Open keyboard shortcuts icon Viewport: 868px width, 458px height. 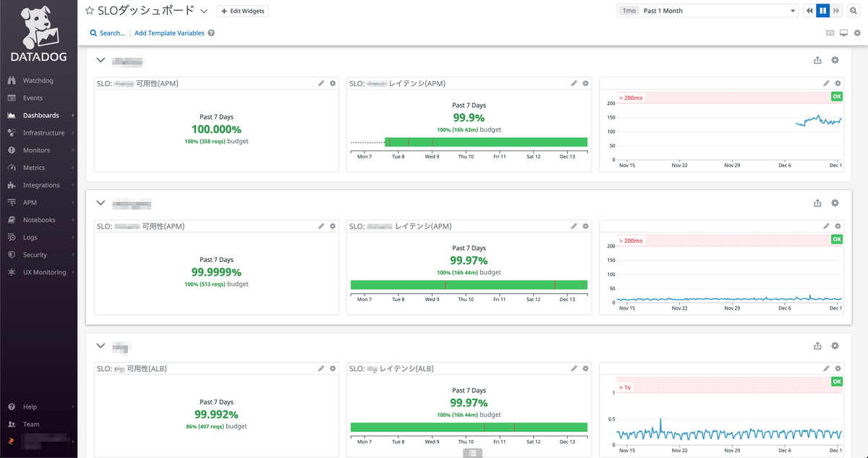(830, 33)
